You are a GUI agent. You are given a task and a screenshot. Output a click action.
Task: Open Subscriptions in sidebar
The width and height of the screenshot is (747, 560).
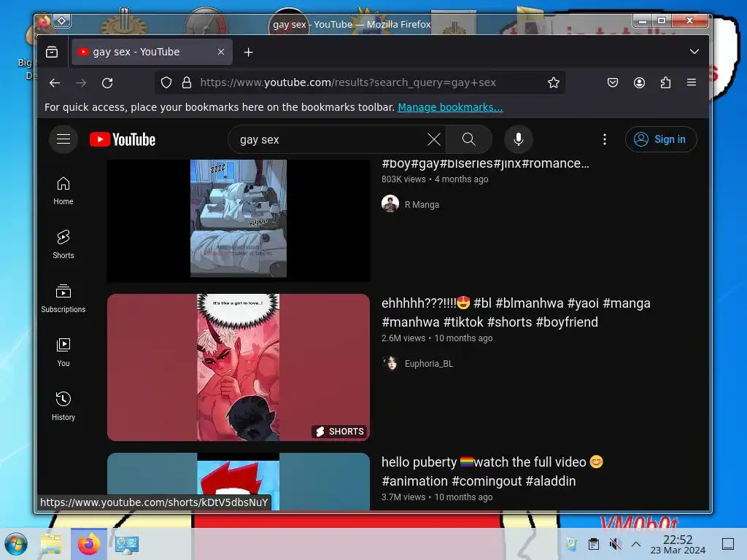(x=63, y=298)
